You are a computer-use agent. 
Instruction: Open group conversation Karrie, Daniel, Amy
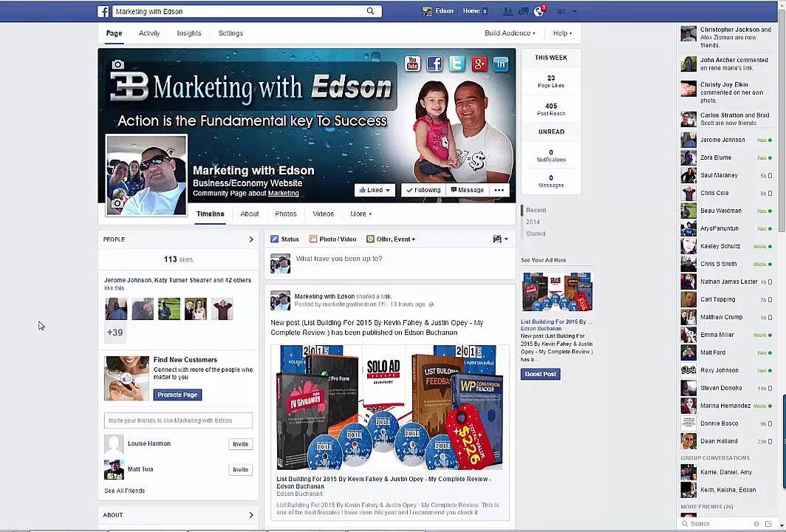pos(727,472)
